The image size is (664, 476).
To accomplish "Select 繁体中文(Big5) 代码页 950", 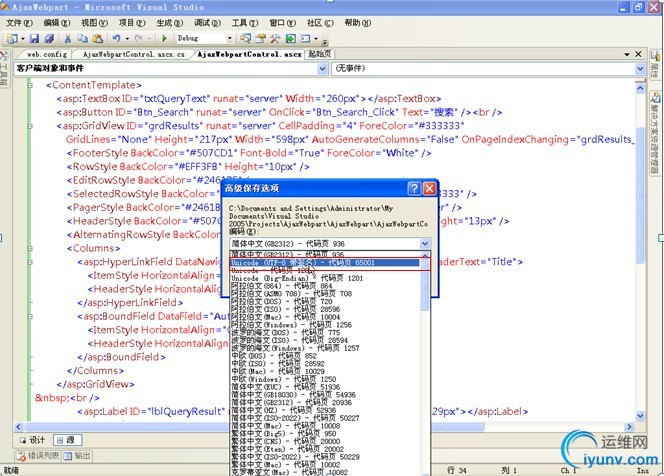I will (326, 433).
